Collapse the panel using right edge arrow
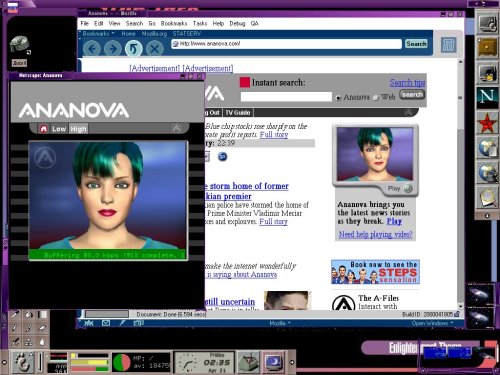This screenshot has width=500, height=375. (x=292, y=362)
